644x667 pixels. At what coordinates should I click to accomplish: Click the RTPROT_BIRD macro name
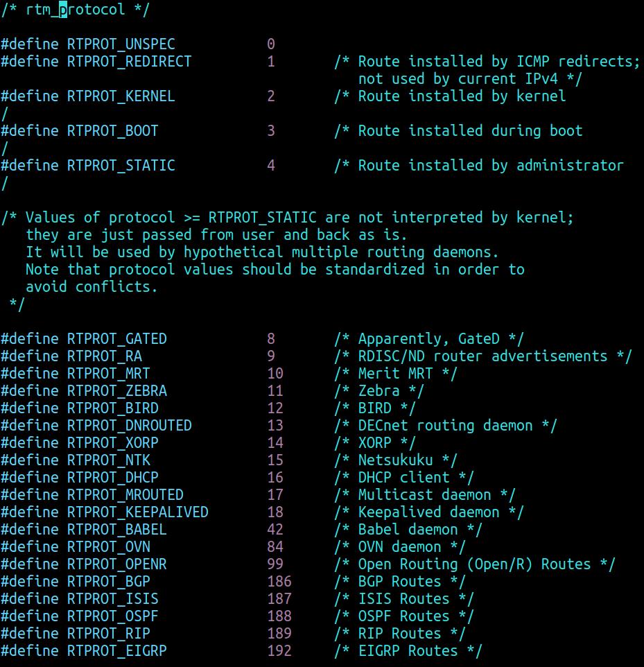coord(112,408)
